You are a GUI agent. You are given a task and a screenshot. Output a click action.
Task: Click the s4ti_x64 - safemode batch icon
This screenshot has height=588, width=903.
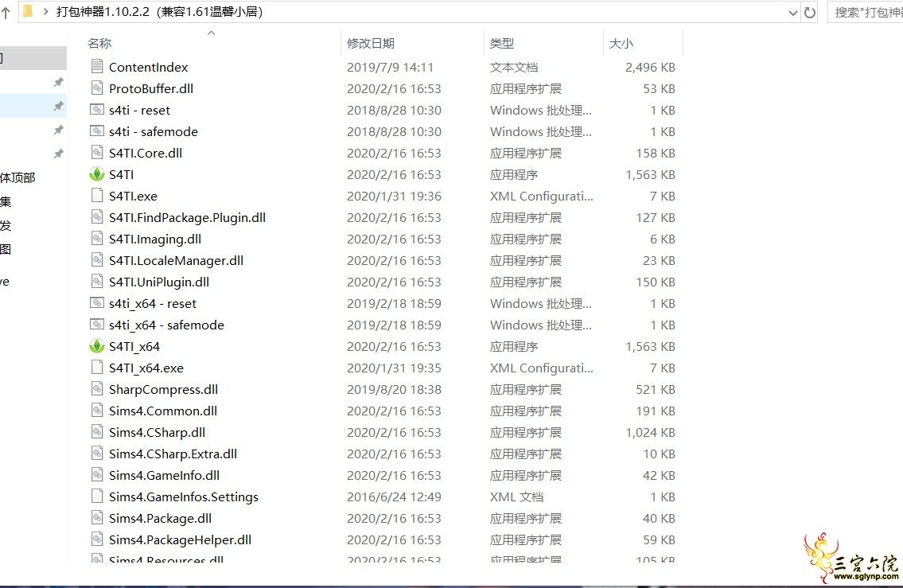click(x=97, y=324)
